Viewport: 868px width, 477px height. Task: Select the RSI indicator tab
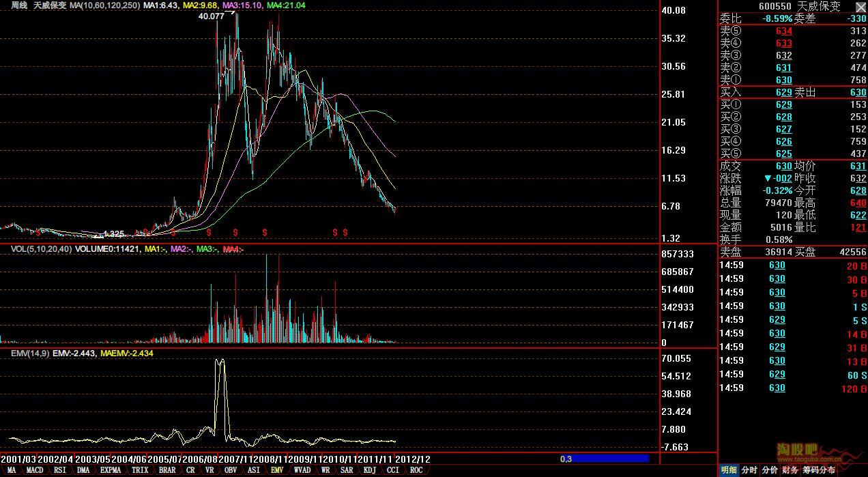pyautogui.click(x=60, y=470)
